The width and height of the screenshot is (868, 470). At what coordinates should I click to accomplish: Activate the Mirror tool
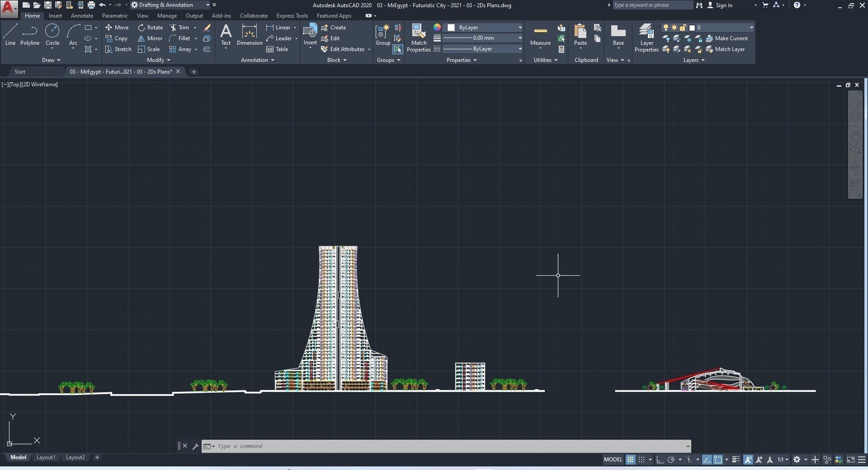point(150,38)
